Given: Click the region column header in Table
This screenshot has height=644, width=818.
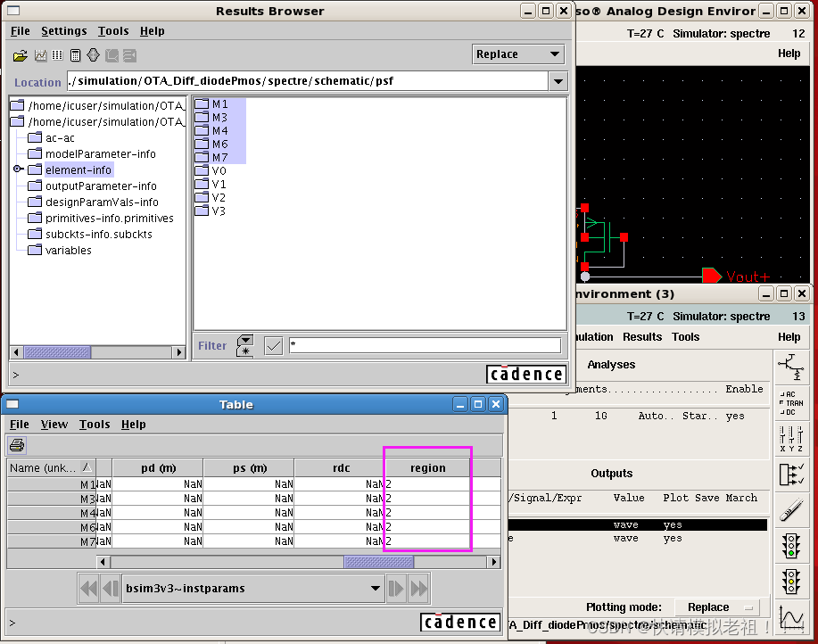Looking at the screenshot, I should coord(428,467).
